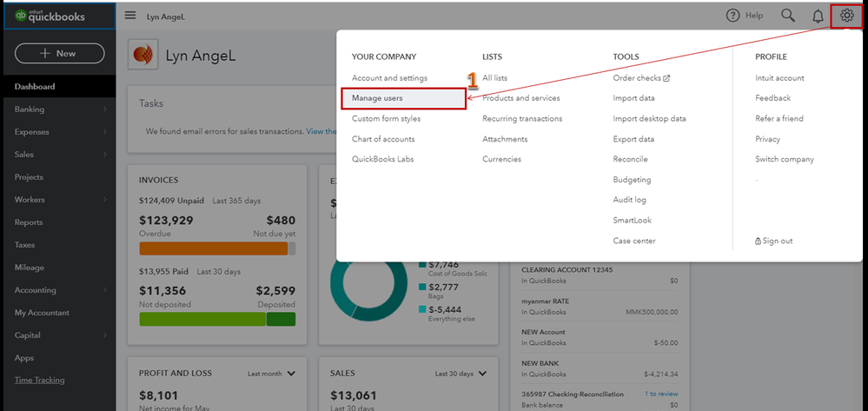Open Profit and Loss Last month dropdown
This screenshot has height=411, width=868.
tap(272, 374)
